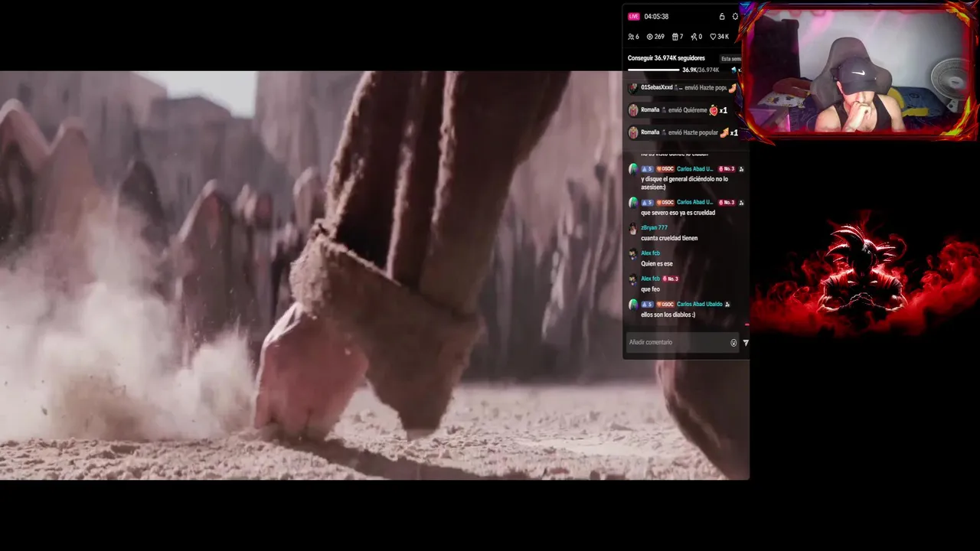Click the lock icon beside stream timer

[x=721, y=16]
